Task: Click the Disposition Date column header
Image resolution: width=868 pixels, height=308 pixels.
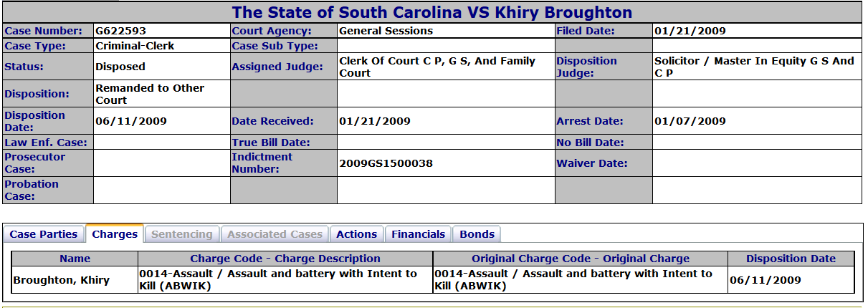Action: (x=791, y=259)
